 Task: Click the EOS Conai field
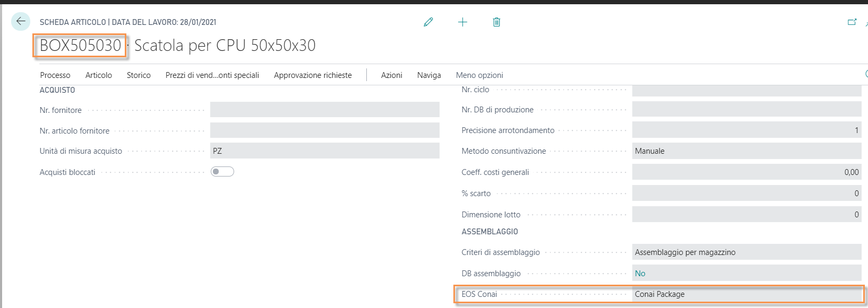pyautogui.click(x=746, y=294)
